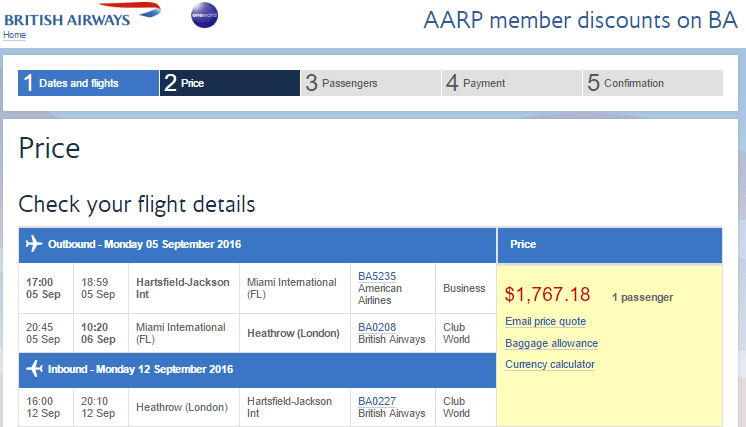Click 'British Airways' operator under BA0208
Screen dimensions: 746x427
[x=392, y=340]
